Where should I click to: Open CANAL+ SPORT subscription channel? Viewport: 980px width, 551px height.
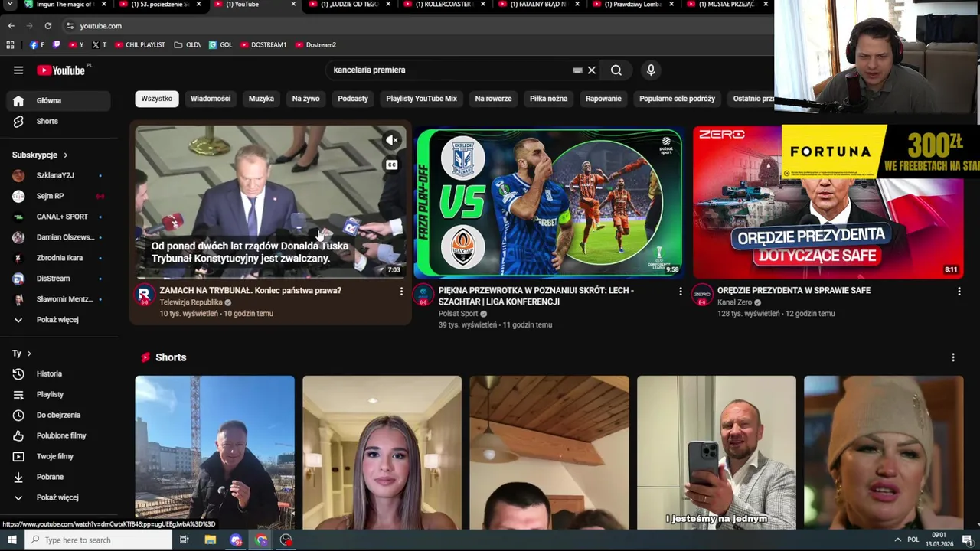click(58, 217)
